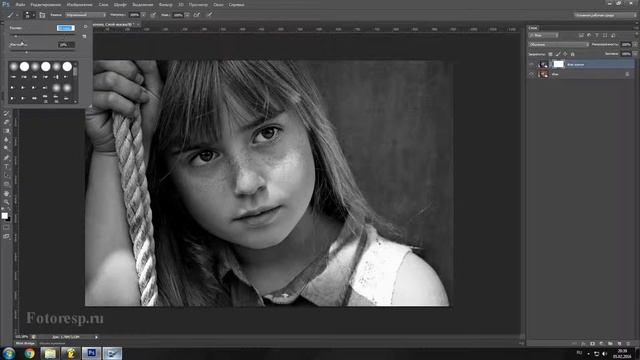This screenshot has width=640, height=360.
Task: Select the Eraser tool
Action: 6,122
